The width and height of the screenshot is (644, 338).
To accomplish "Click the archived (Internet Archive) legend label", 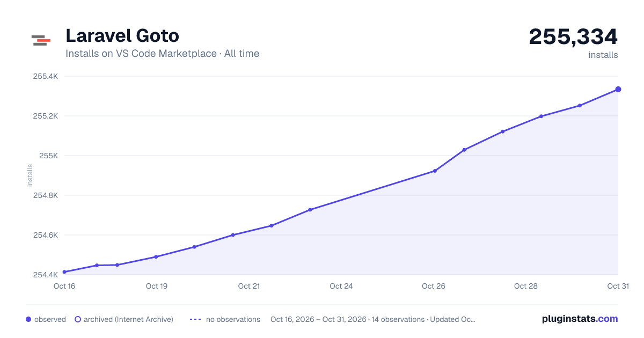I will click(x=128, y=319).
